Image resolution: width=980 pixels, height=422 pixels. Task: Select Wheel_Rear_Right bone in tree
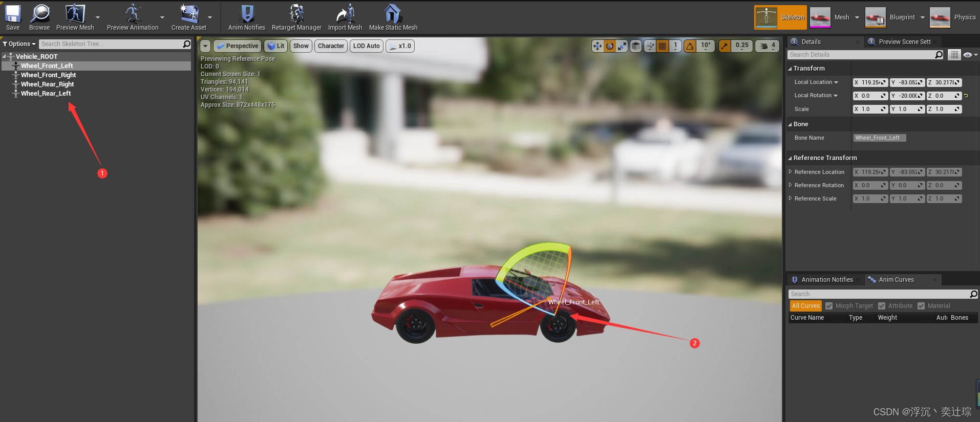tap(47, 84)
